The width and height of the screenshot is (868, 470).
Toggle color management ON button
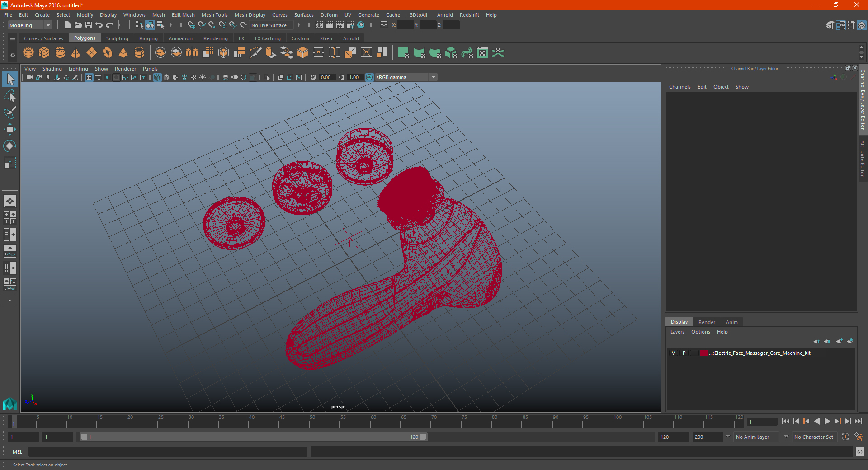click(369, 77)
